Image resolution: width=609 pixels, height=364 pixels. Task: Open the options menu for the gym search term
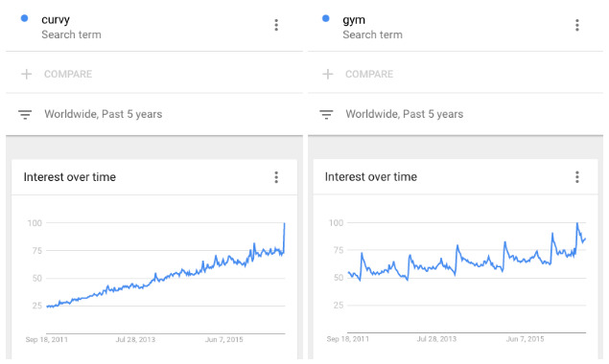coord(577,25)
